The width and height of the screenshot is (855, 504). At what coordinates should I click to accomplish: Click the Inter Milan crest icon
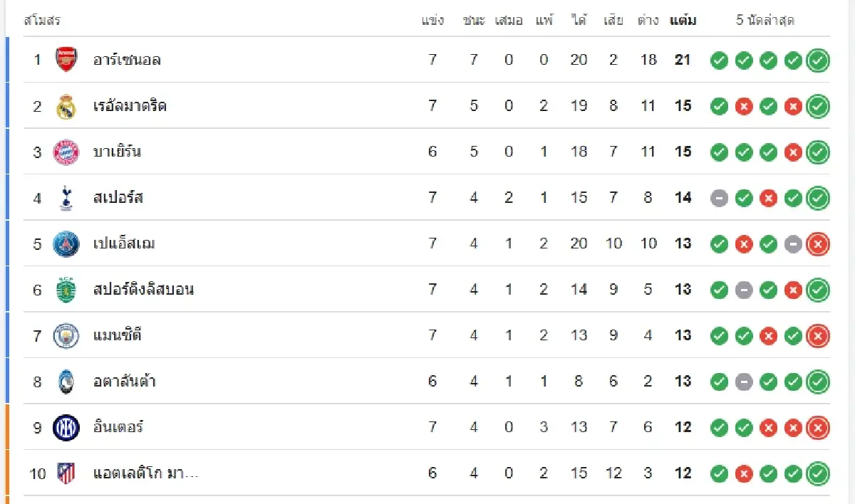66,428
